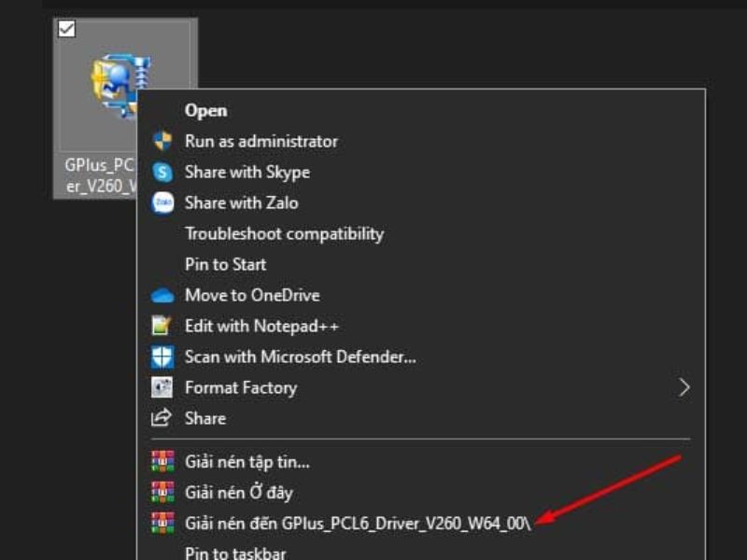This screenshot has height=560, width=747.
Task: Click the Zalo icon in menu
Action: (x=162, y=203)
